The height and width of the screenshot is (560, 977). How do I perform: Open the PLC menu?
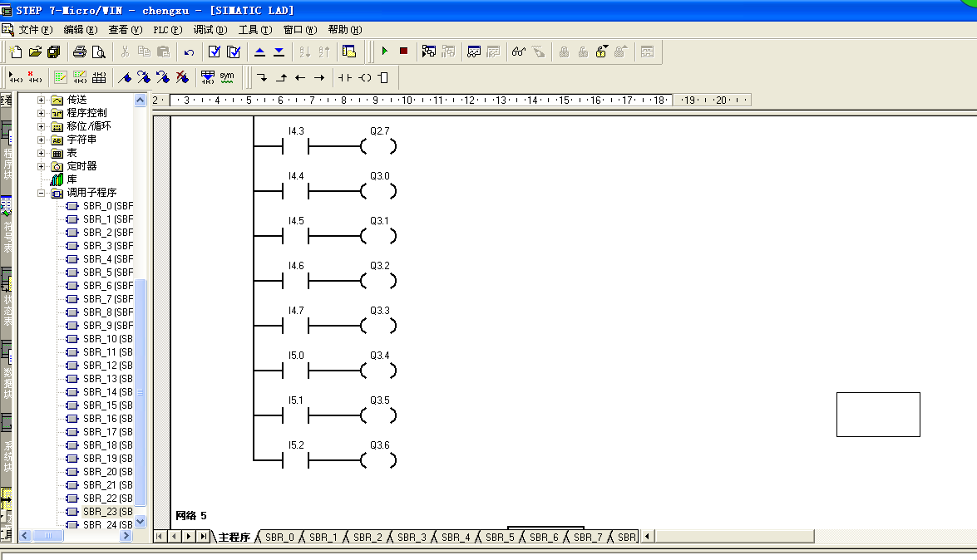tap(168, 30)
